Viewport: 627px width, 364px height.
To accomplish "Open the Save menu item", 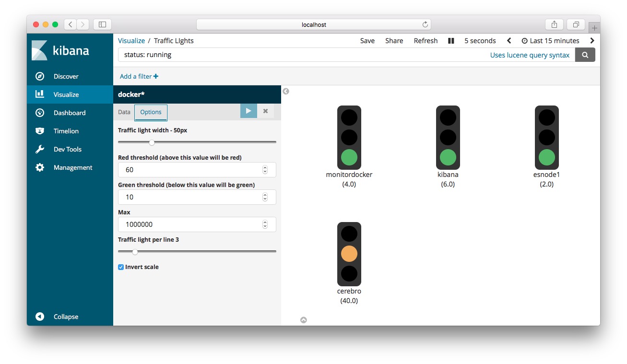I will tap(367, 41).
